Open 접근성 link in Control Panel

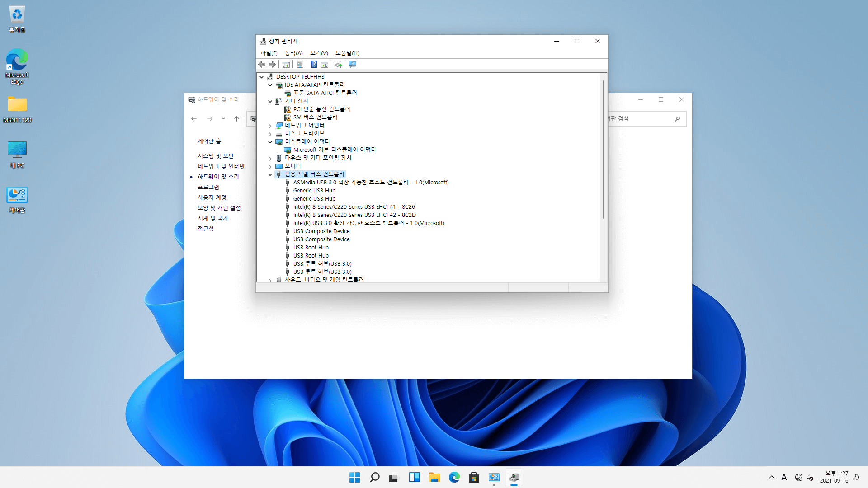tap(206, 229)
